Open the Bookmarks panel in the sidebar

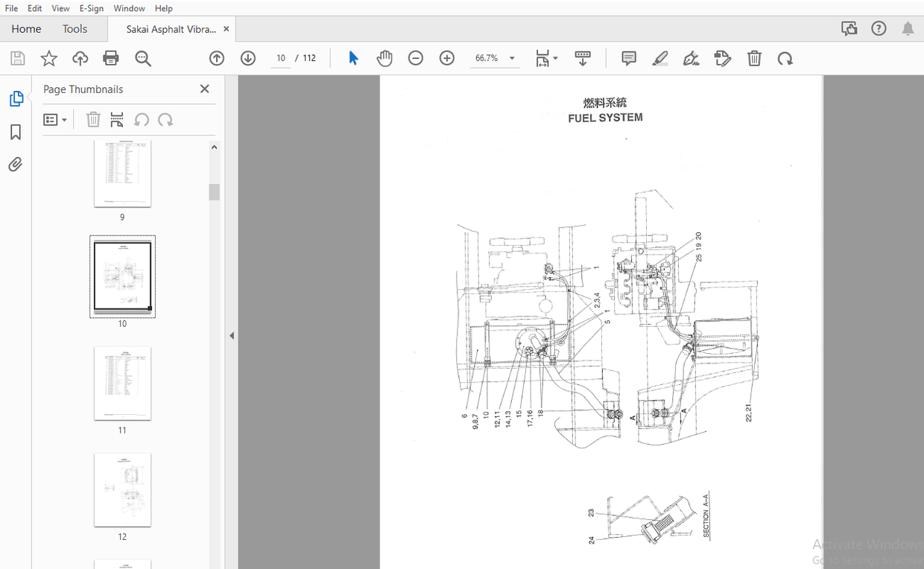tap(16, 132)
